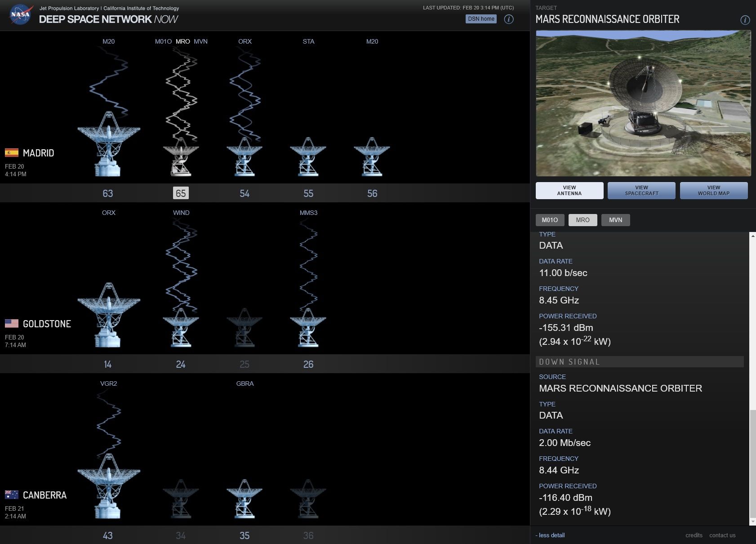Click antenna number 56 in Madrid row
Viewport: 756px width, 544px height.
pyautogui.click(x=372, y=193)
